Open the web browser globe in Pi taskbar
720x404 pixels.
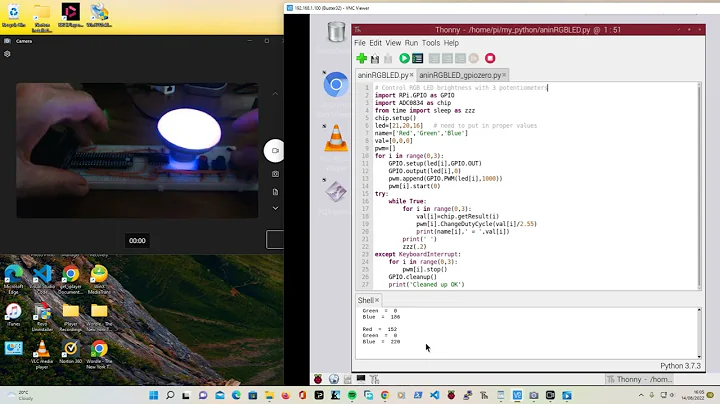pos(334,379)
